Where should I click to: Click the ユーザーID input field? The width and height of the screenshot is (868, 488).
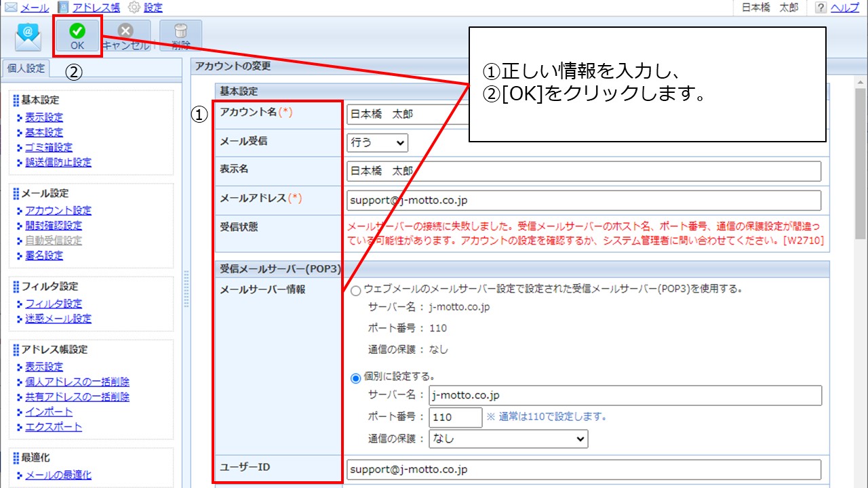(584, 469)
